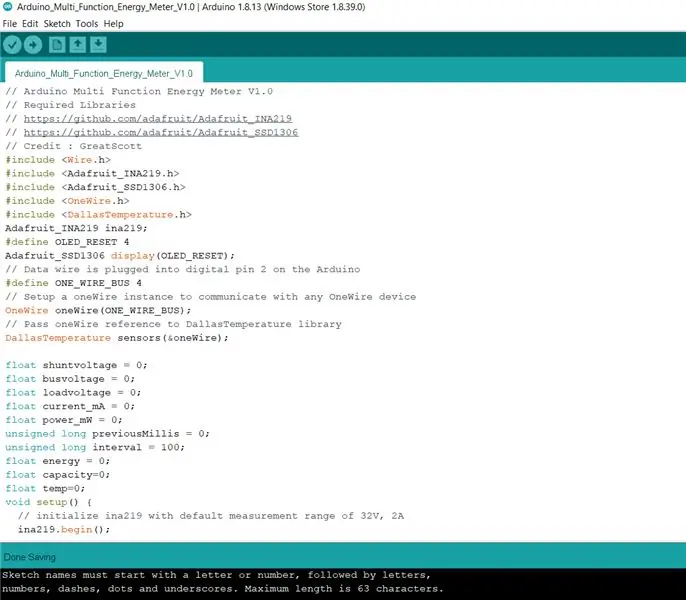The height and width of the screenshot is (600, 686).
Task: Click the 'Setup a oneWire instance' comment
Action: point(210,297)
